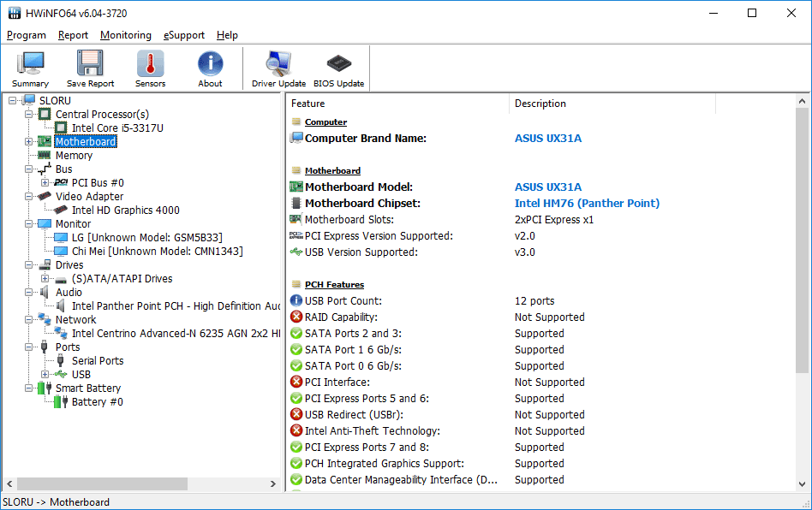Collapse the SLORU root node

click(12, 101)
